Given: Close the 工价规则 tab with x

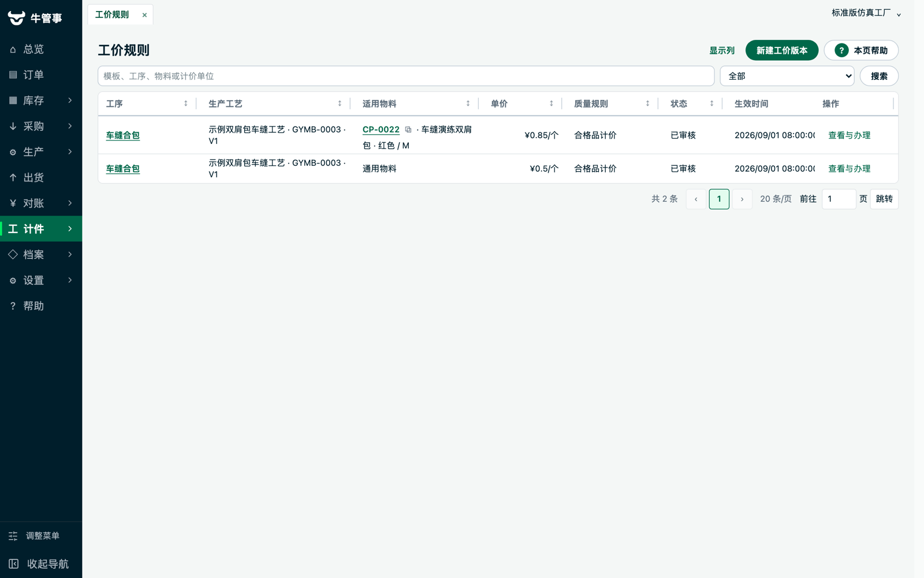Looking at the screenshot, I should pos(144,15).
